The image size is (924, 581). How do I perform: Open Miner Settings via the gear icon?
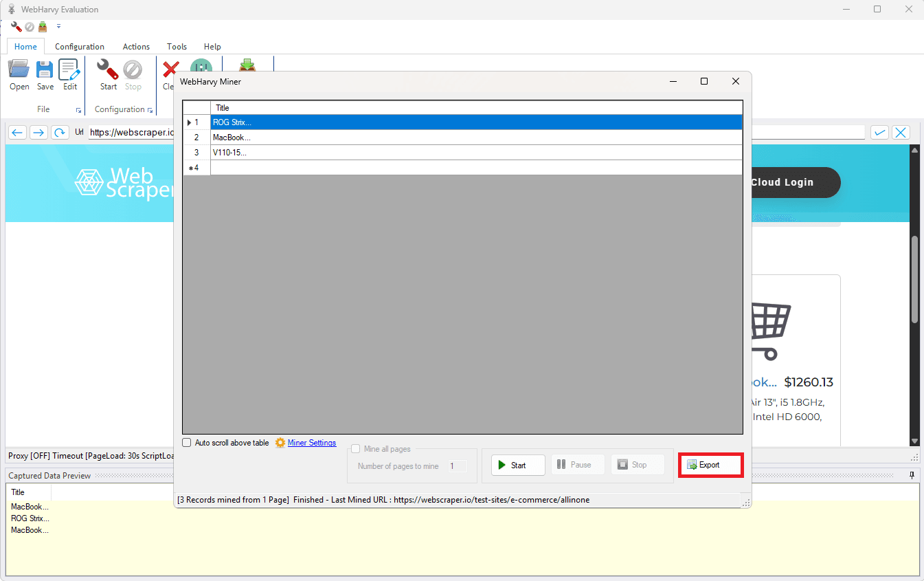point(280,443)
